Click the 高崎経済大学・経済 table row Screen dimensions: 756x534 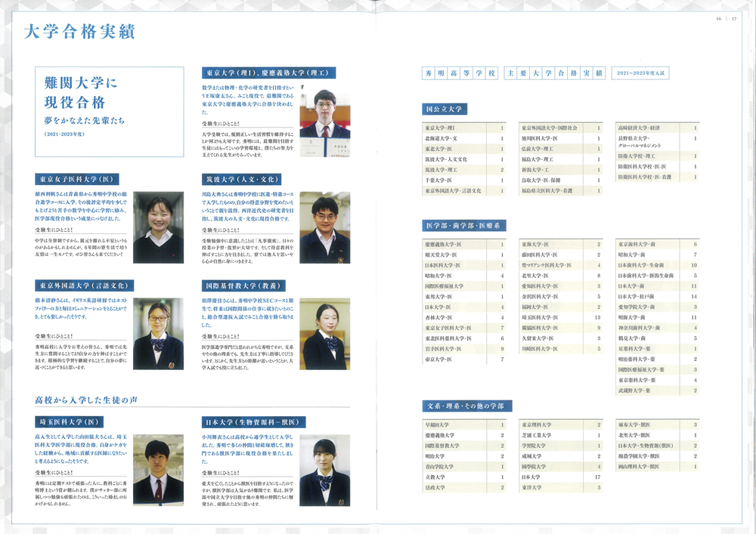[658, 128]
